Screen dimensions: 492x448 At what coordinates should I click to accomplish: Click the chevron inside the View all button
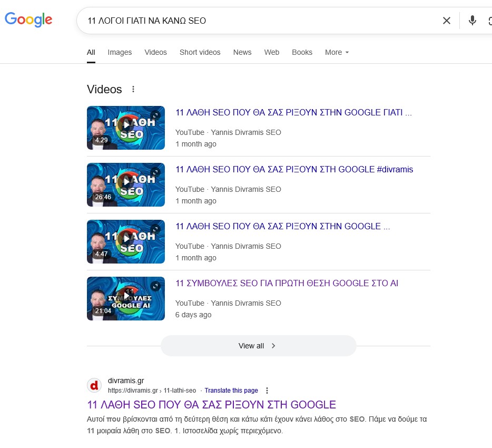click(273, 346)
